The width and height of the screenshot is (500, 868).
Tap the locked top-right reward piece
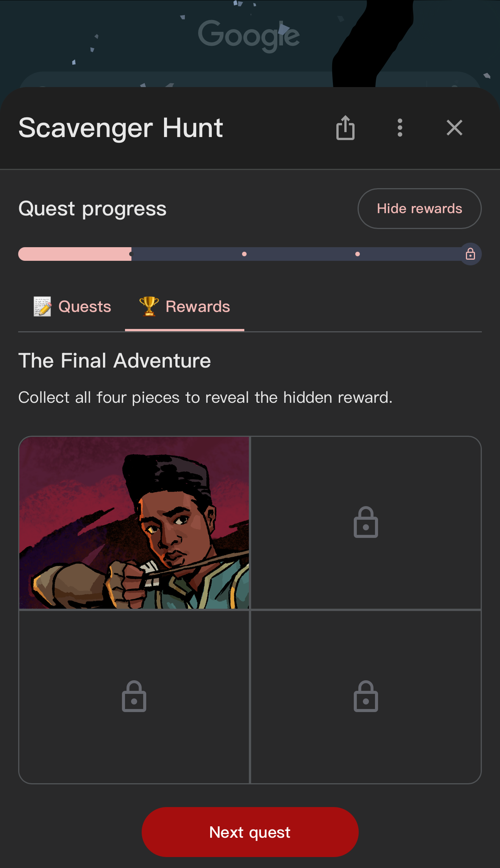point(366,522)
